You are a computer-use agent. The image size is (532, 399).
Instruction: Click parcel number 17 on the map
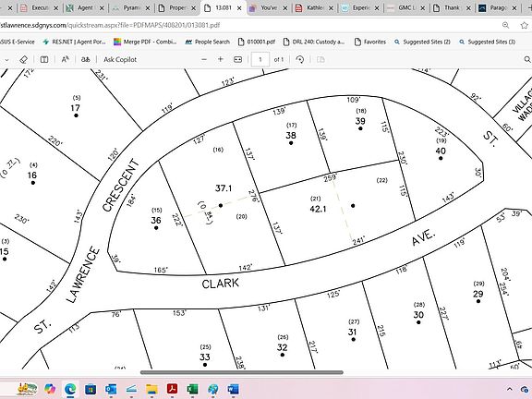point(76,108)
